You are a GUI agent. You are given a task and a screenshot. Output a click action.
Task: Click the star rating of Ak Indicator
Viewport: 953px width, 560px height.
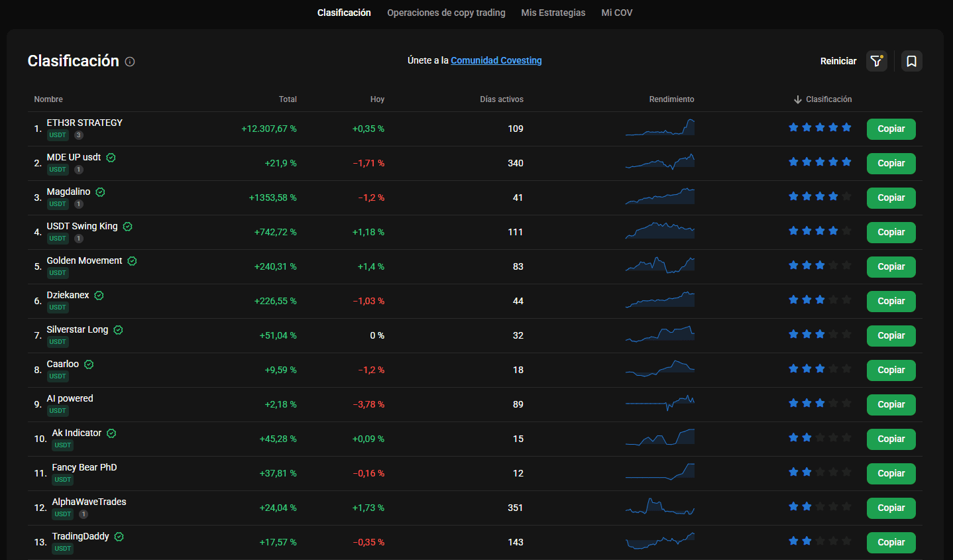tap(820, 437)
